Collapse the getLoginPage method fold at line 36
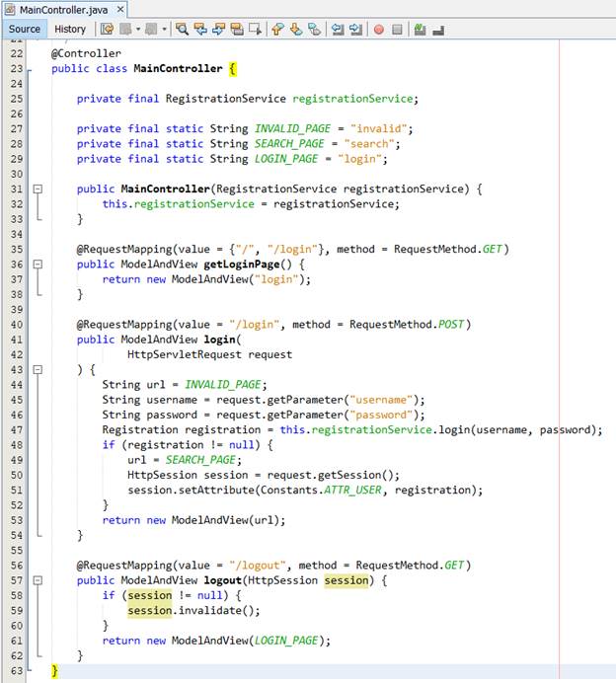The image size is (616, 683). 38,264
